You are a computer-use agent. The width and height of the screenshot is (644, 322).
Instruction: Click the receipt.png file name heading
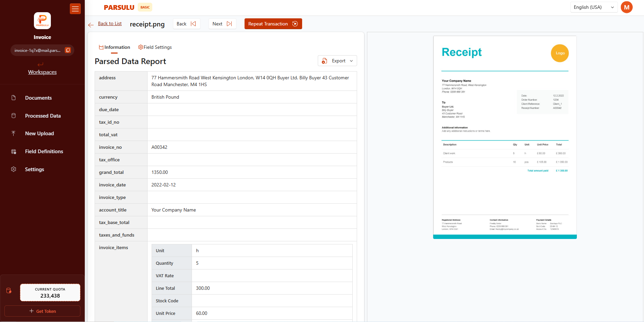(147, 24)
